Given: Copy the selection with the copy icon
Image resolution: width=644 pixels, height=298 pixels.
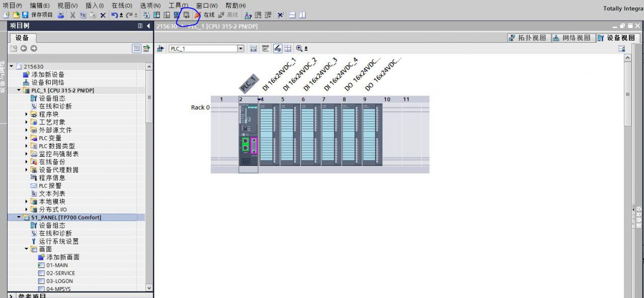Looking at the screenshot, I should (x=83, y=15).
